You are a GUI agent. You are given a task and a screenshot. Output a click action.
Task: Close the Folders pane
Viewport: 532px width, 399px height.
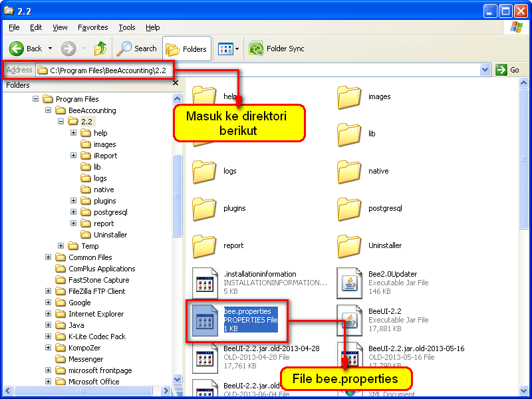click(176, 83)
